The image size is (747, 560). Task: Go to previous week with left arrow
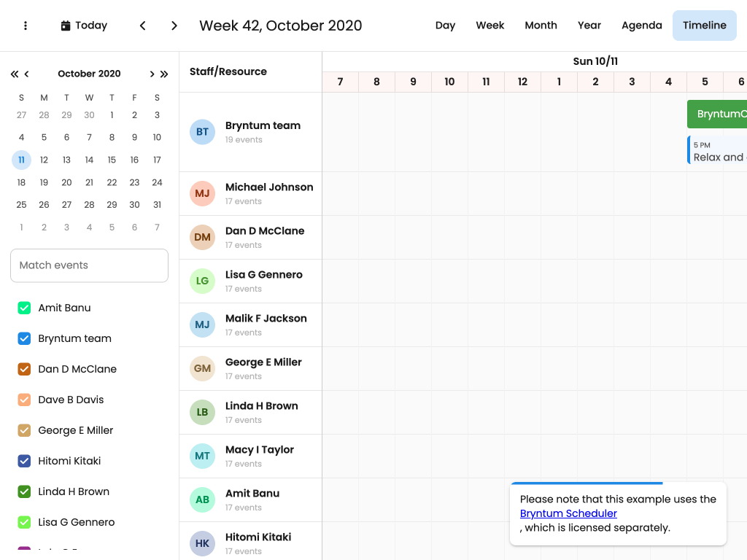(143, 26)
